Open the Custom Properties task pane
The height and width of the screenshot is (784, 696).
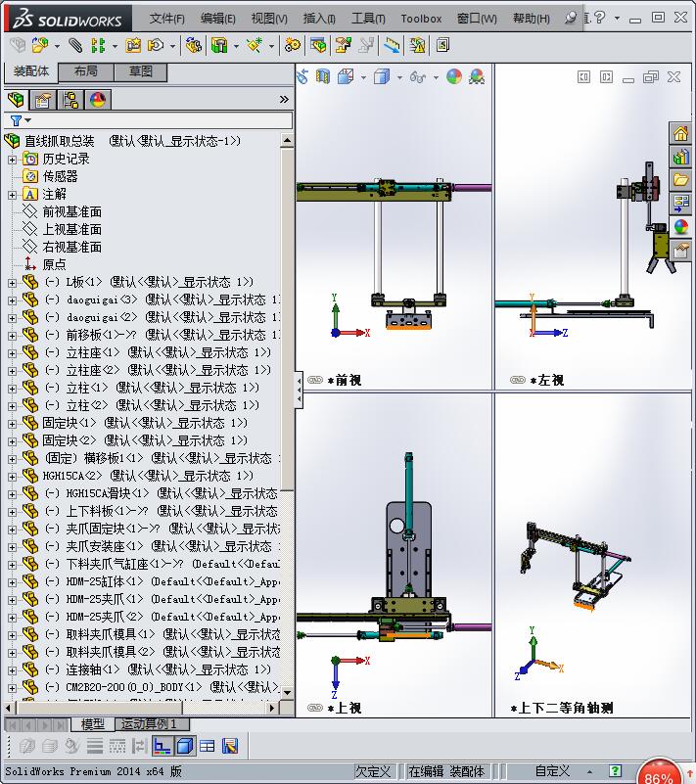tap(680, 250)
